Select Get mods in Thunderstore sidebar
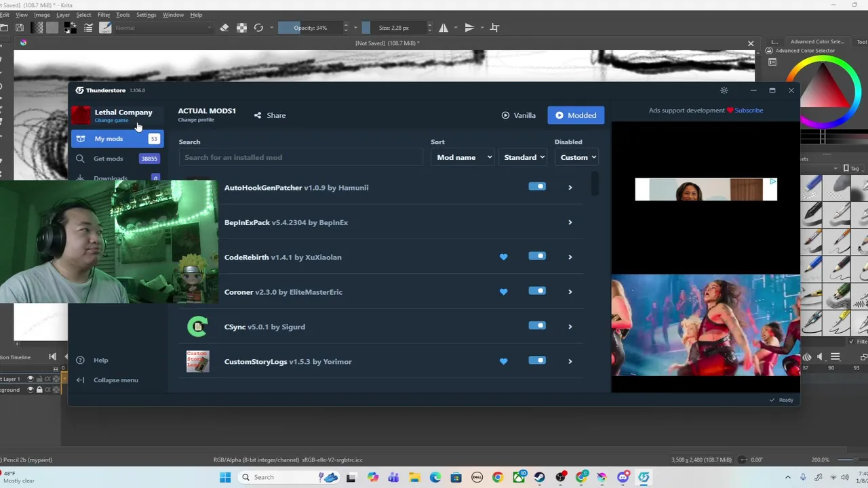The height and width of the screenshot is (488, 868). click(x=117, y=159)
